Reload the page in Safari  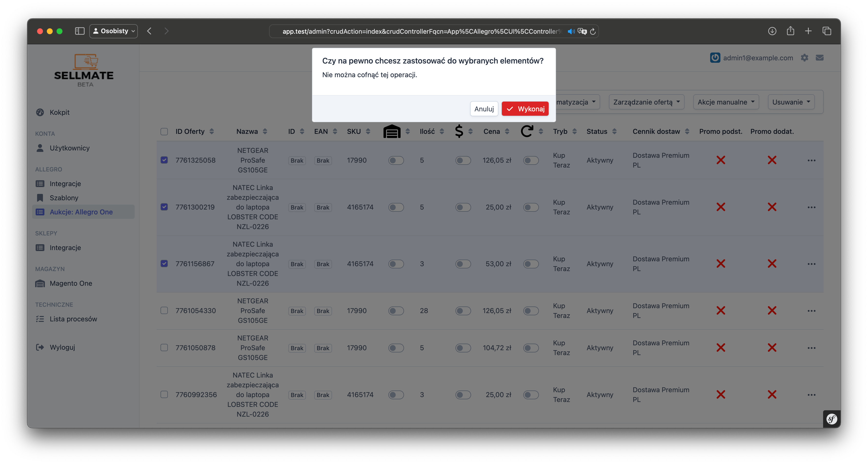pyautogui.click(x=593, y=31)
